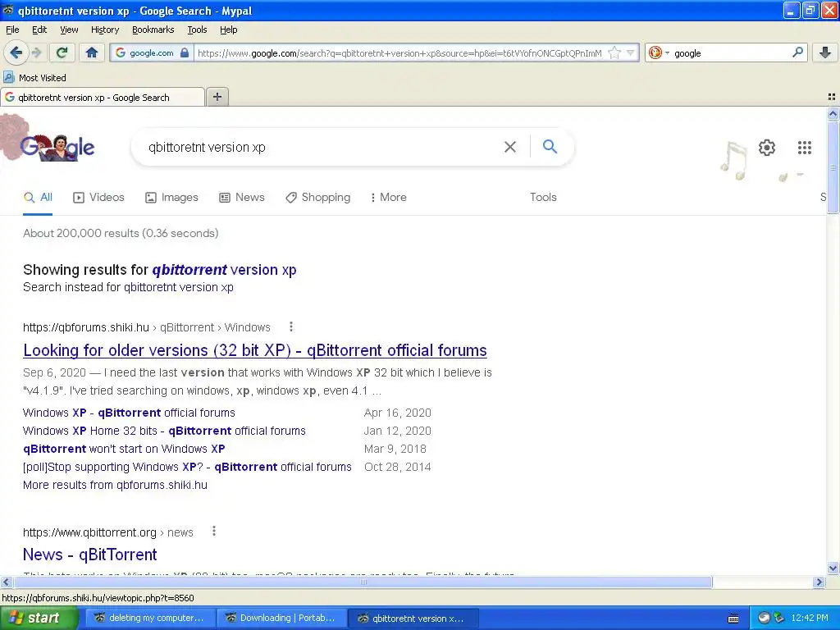This screenshot has width=840, height=630.
Task: Open Windows XP Home 32 bits link
Action: 164,431
